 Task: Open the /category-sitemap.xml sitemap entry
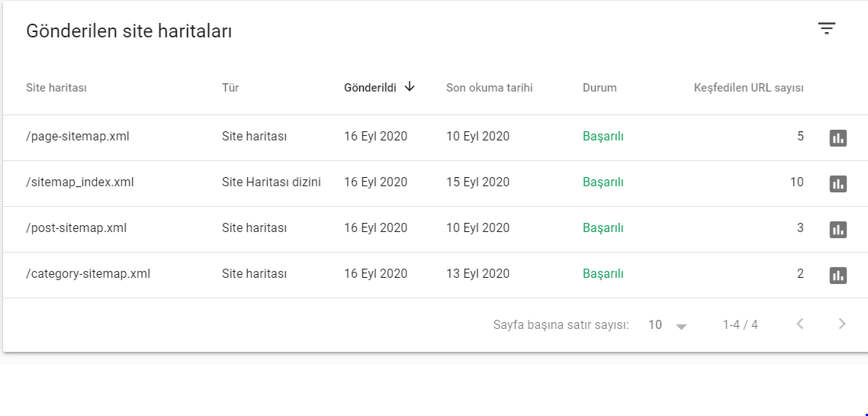pyautogui.click(x=88, y=273)
